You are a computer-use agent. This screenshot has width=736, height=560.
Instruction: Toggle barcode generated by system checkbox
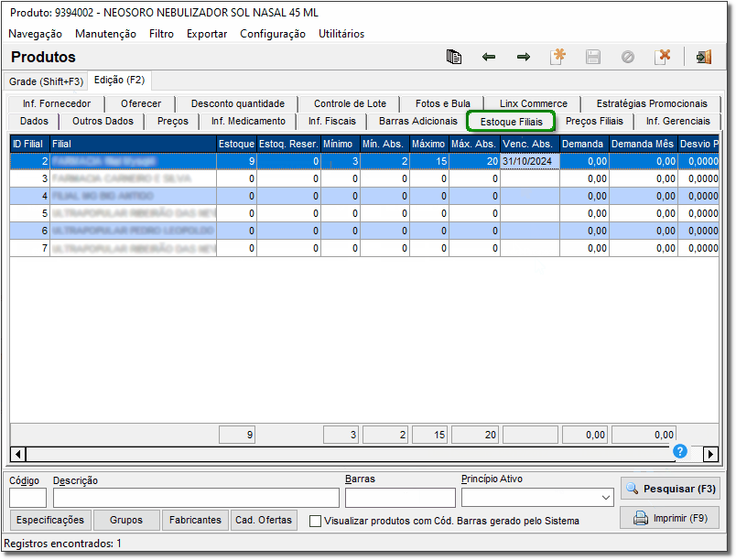(x=316, y=521)
